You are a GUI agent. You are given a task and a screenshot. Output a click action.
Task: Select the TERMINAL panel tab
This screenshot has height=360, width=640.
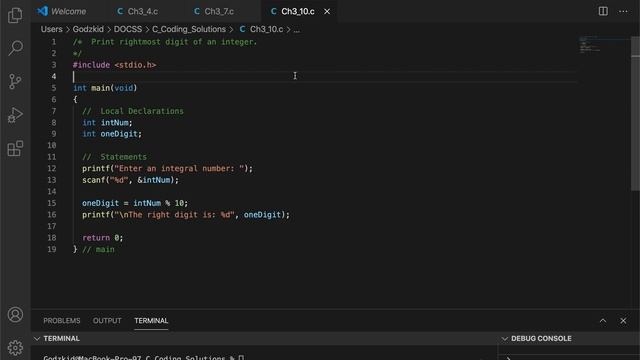point(151,321)
